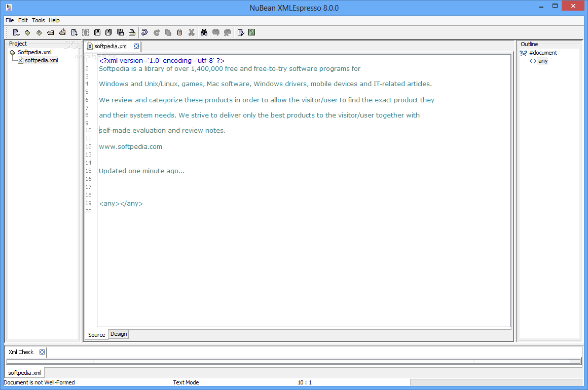
Task: Switch to the Source view tab
Action: tap(96, 335)
